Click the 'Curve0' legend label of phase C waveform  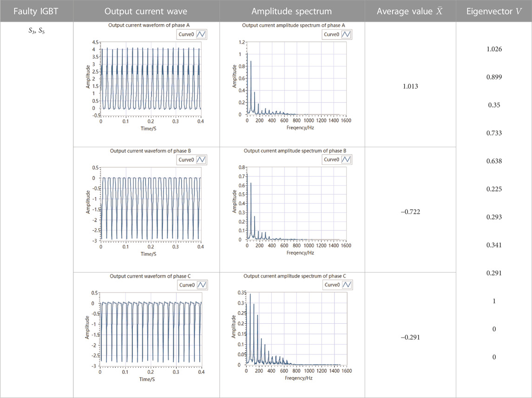click(187, 285)
